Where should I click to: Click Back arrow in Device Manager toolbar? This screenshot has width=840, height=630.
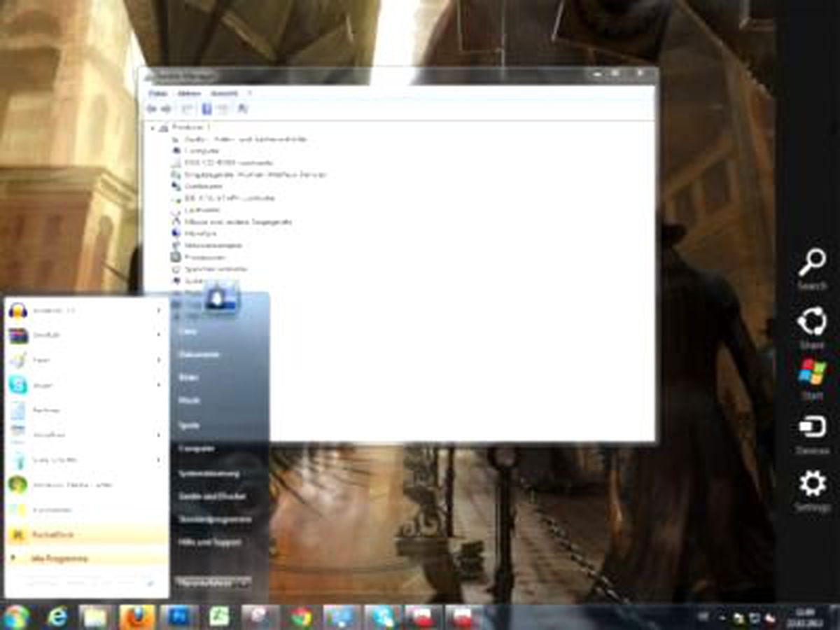(151, 109)
